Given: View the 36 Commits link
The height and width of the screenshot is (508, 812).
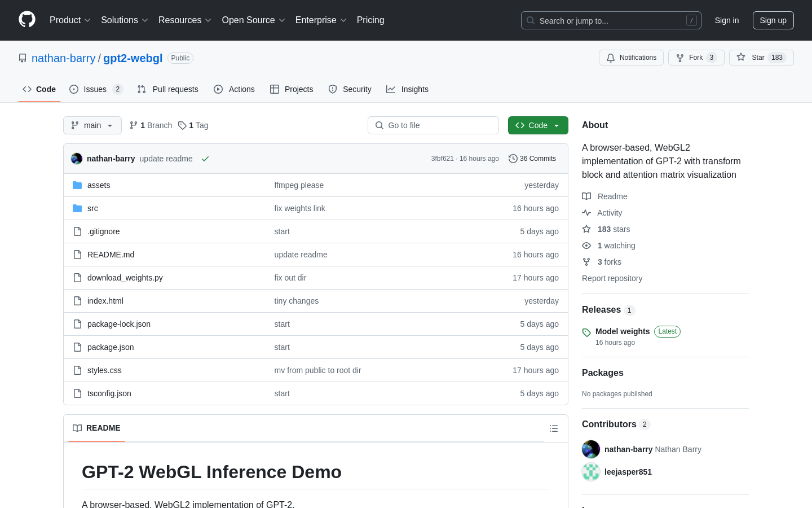Looking at the screenshot, I should coord(532,159).
